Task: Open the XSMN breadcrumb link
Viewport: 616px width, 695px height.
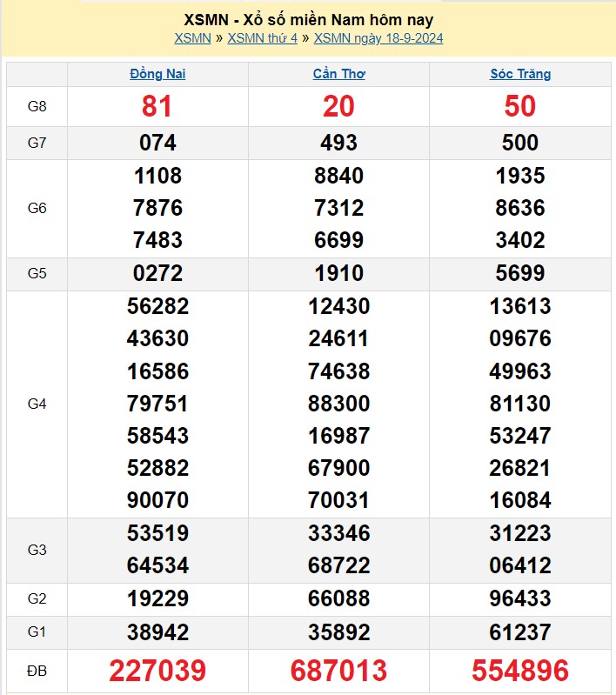Action: click(x=192, y=38)
